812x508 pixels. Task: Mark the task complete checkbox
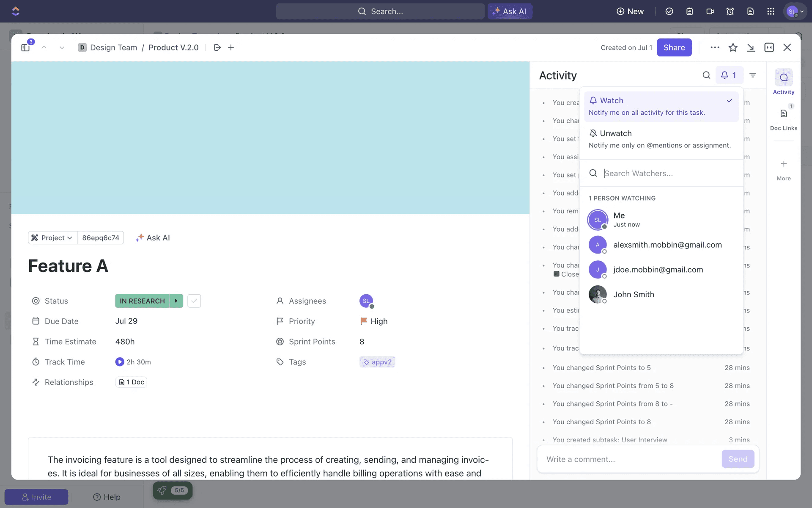click(x=194, y=301)
